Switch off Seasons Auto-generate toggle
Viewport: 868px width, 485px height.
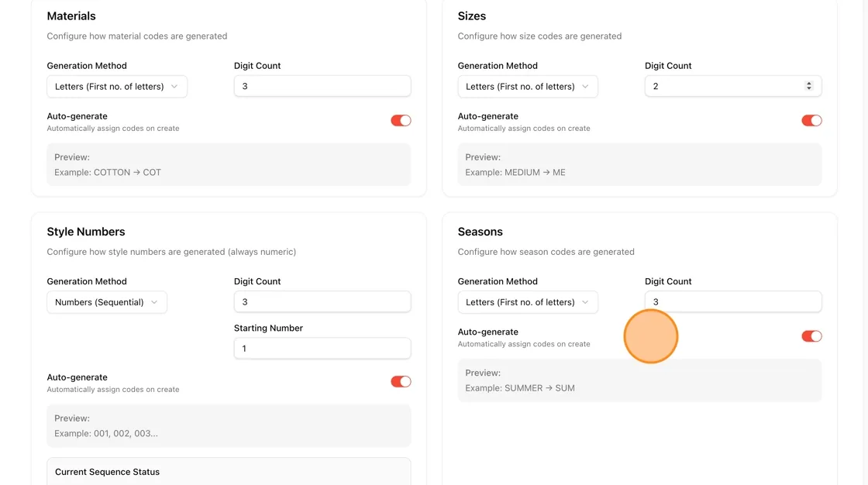coord(811,336)
